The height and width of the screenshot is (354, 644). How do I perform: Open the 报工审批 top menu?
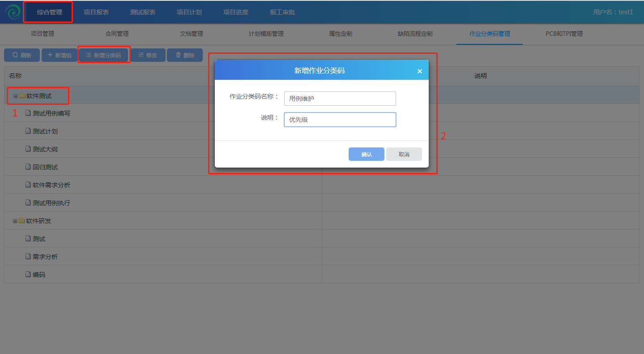282,12
